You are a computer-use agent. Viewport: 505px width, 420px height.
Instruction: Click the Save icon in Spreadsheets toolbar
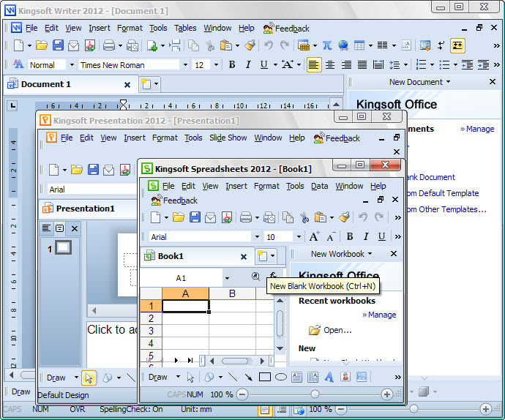[x=195, y=217]
